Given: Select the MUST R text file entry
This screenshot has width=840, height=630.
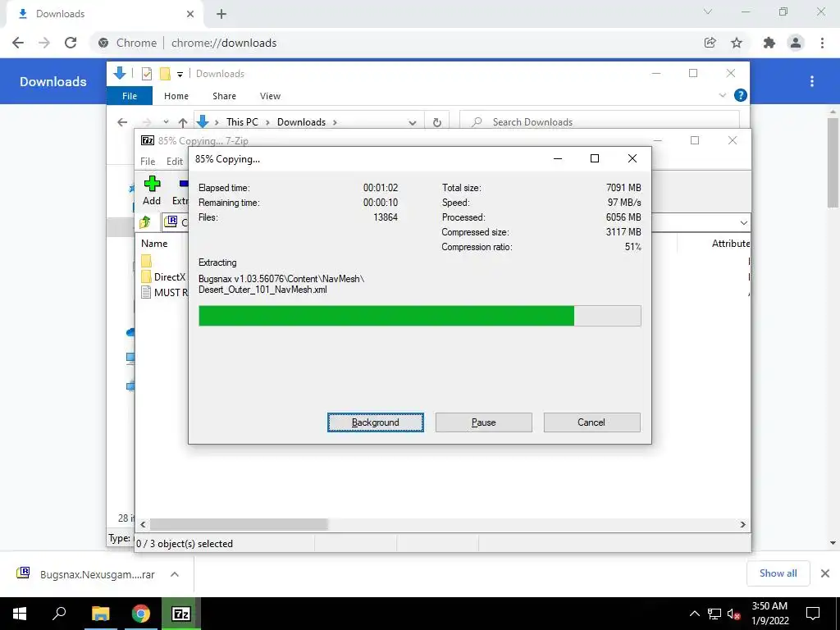Looking at the screenshot, I should point(163,293).
